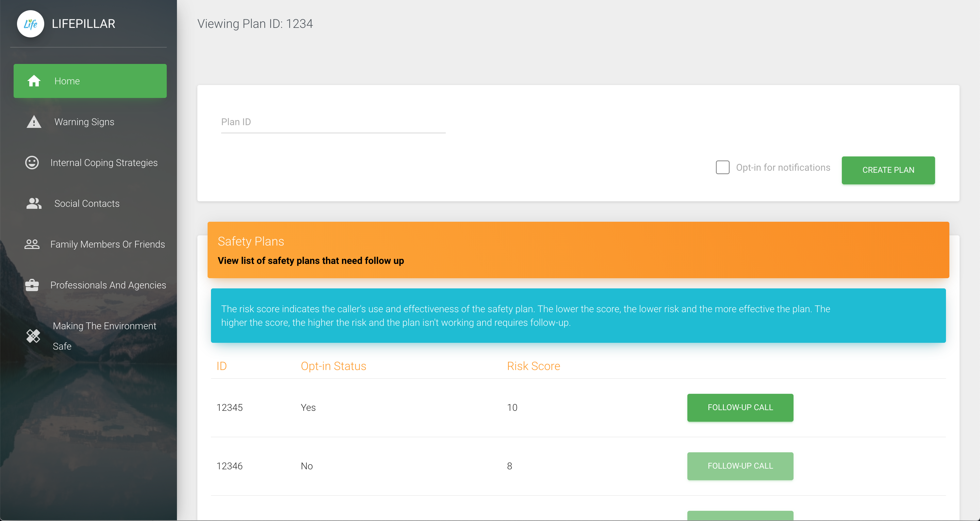980x521 pixels.
Task: Focus the Plan ID input field
Action: 333,122
